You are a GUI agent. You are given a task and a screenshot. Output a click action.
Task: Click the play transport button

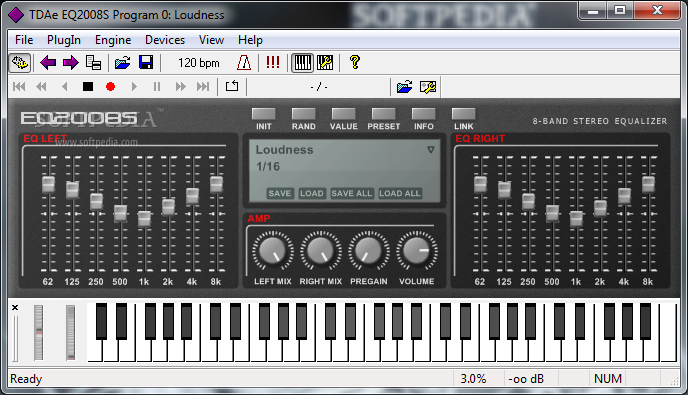click(134, 86)
